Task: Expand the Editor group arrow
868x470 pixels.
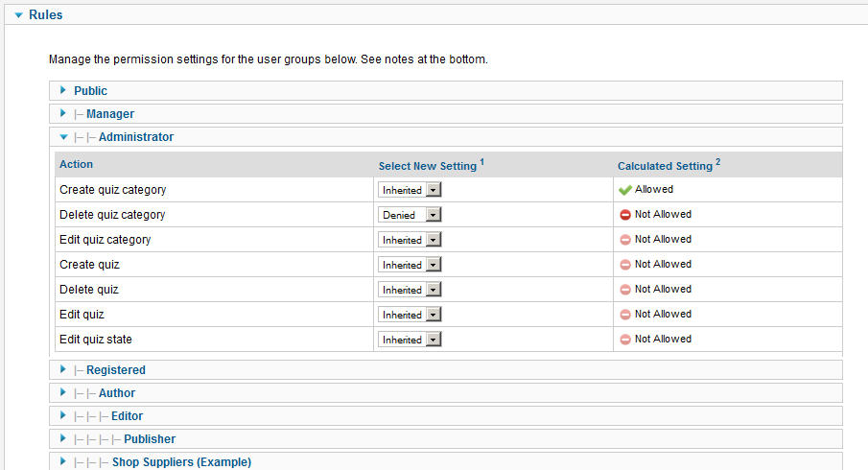Action: (x=63, y=415)
